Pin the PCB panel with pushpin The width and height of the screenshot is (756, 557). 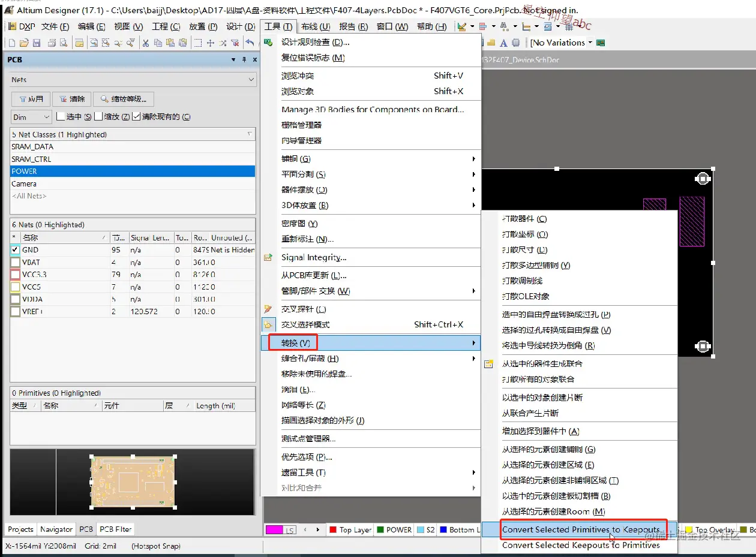244,59
